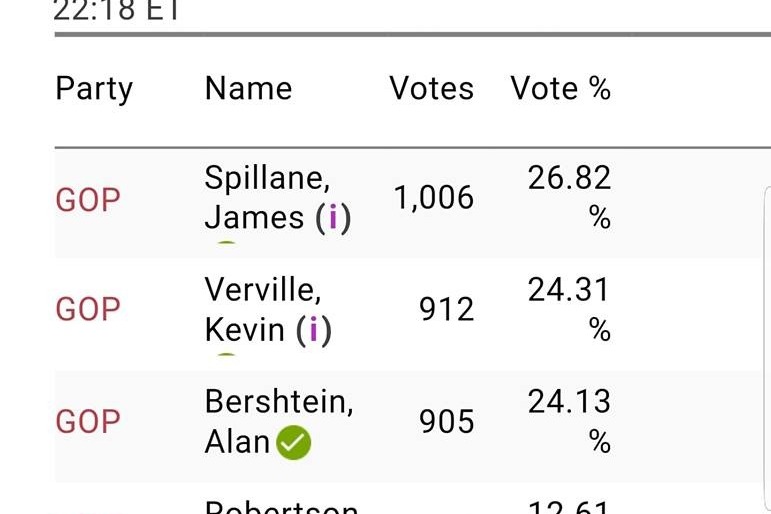The image size is (771, 514).
Task: Click GOP label in Verville row
Action: click(88, 309)
